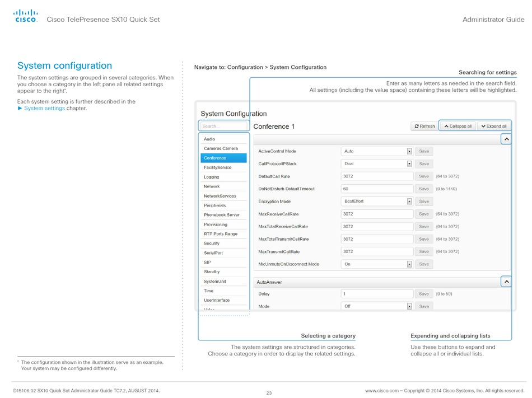Click the "AutoAnswer" section title
The image size is (532, 398).
(x=269, y=282)
